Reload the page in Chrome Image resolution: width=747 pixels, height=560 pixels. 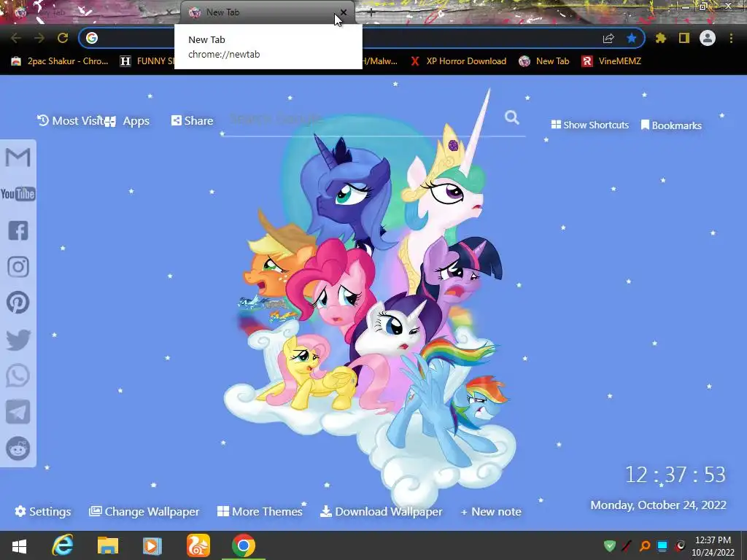point(63,38)
